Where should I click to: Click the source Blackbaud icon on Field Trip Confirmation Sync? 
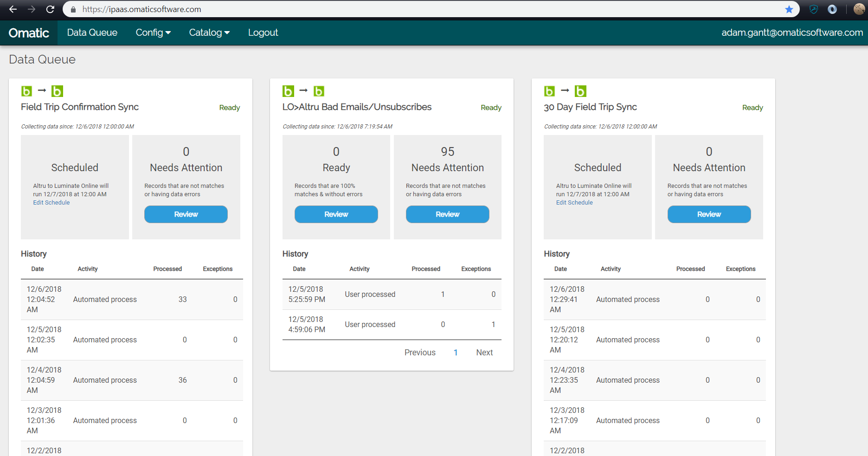pyautogui.click(x=26, y=91)
